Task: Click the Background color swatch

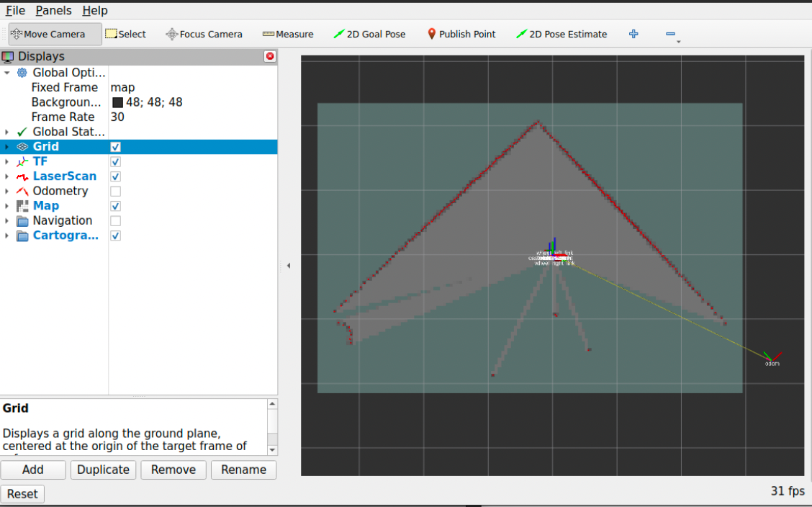Action: coord(117,102)
